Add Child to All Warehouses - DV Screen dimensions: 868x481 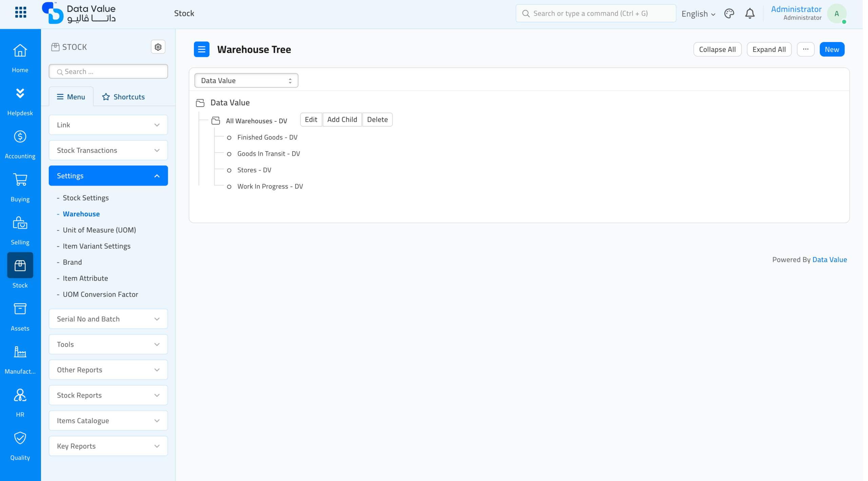click(x=342, y=120)
